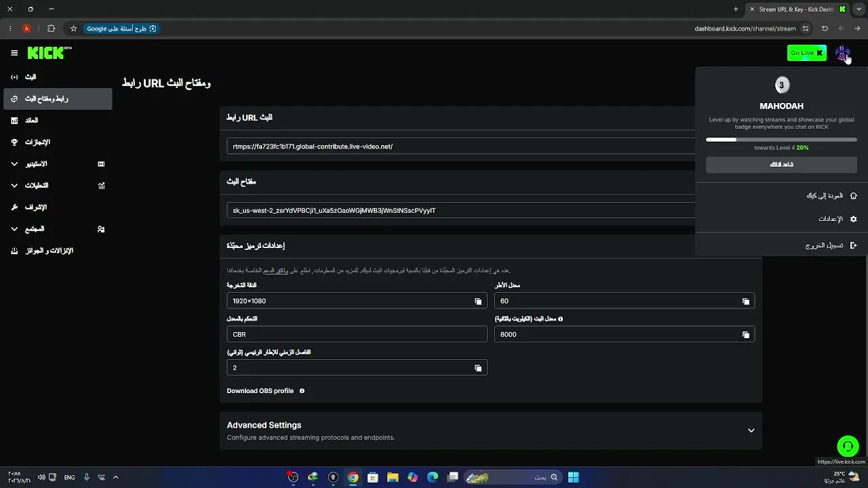Click the info icon next to Download OBS profile
The image size is (868, 488).
302,391
